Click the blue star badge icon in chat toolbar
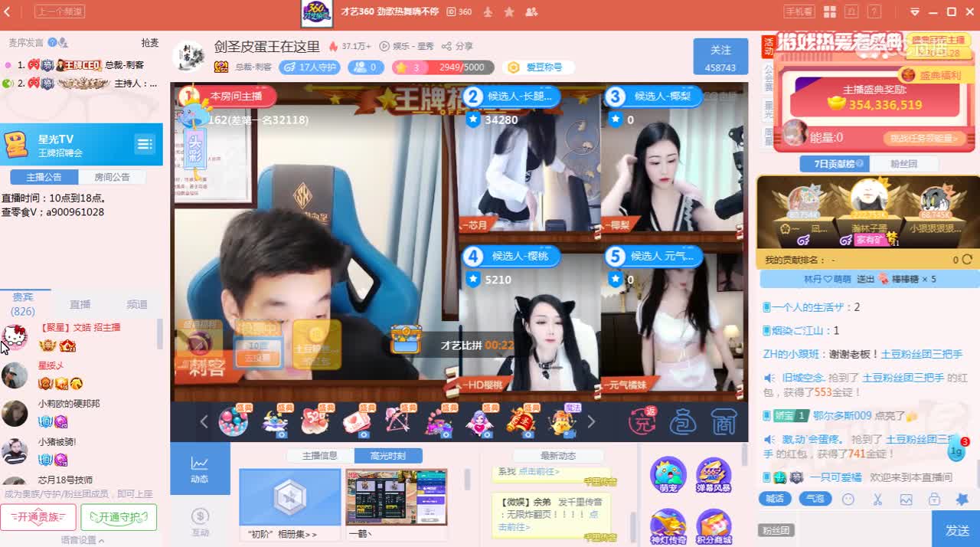Screen dimensions: 980x547 point(962,500)
